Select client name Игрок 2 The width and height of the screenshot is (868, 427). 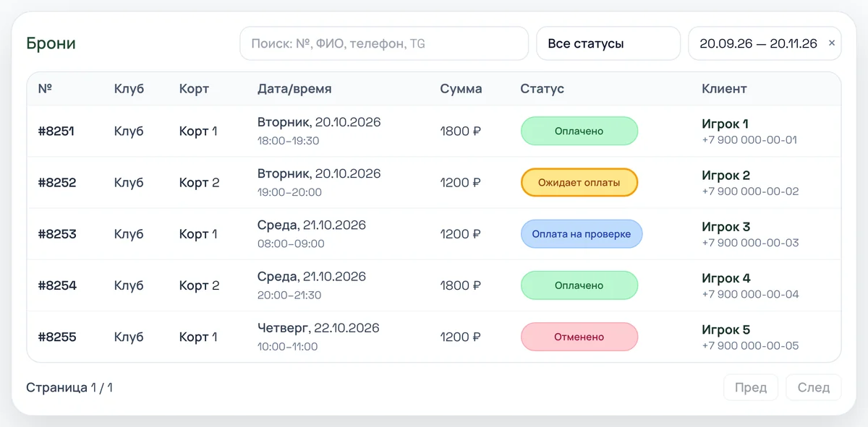tap(726, 175)
